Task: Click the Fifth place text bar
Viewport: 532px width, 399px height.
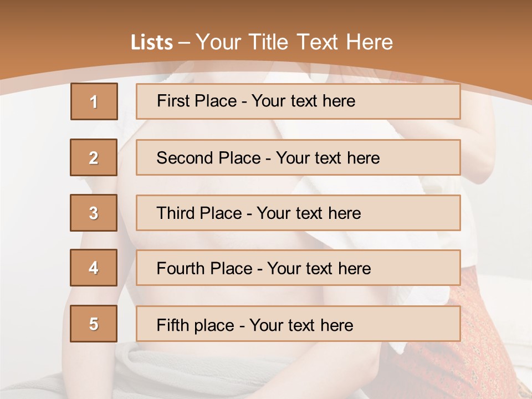Action: point(298,324)
